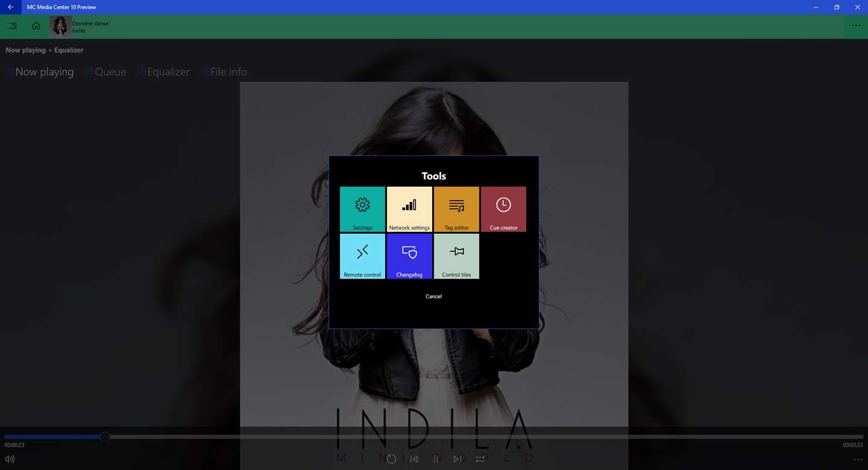Click the Dernière danse song title
Image resolution: width=868 pixels, height=470 pixels.
coord(90,23)
